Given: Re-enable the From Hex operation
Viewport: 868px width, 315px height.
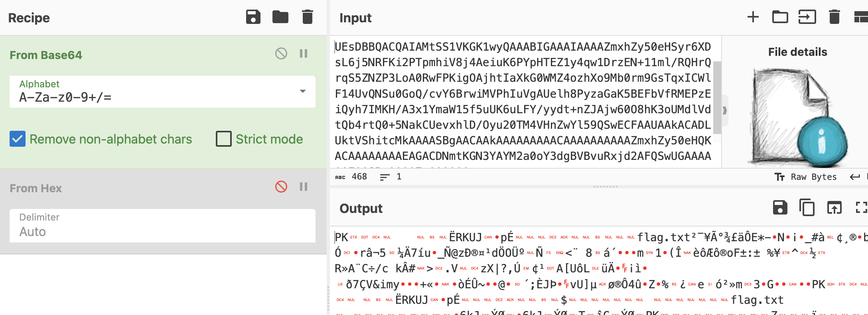Looking at the screenshot, I should [281, 187].
